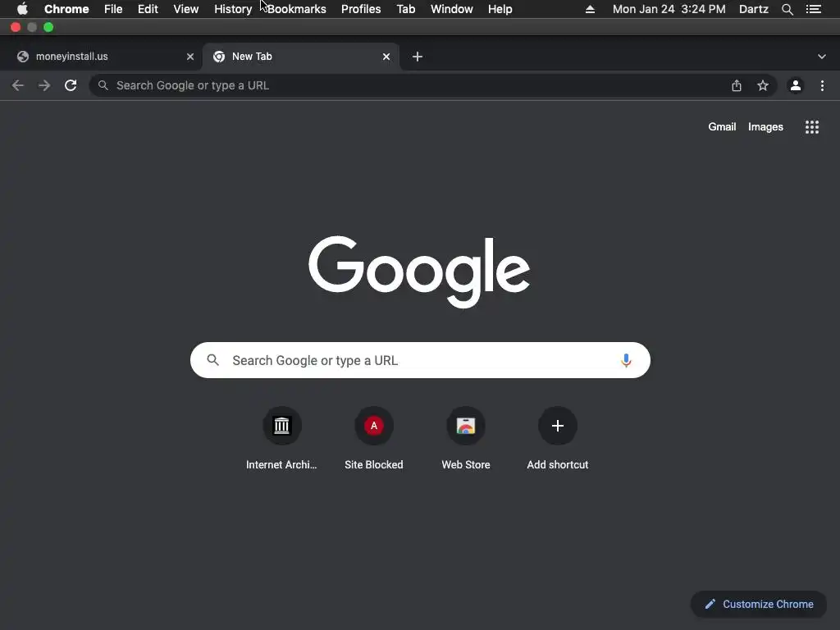Click the Customize Chrome button
840x630 pixels.
pyautogui.click(x=759, y=605)
